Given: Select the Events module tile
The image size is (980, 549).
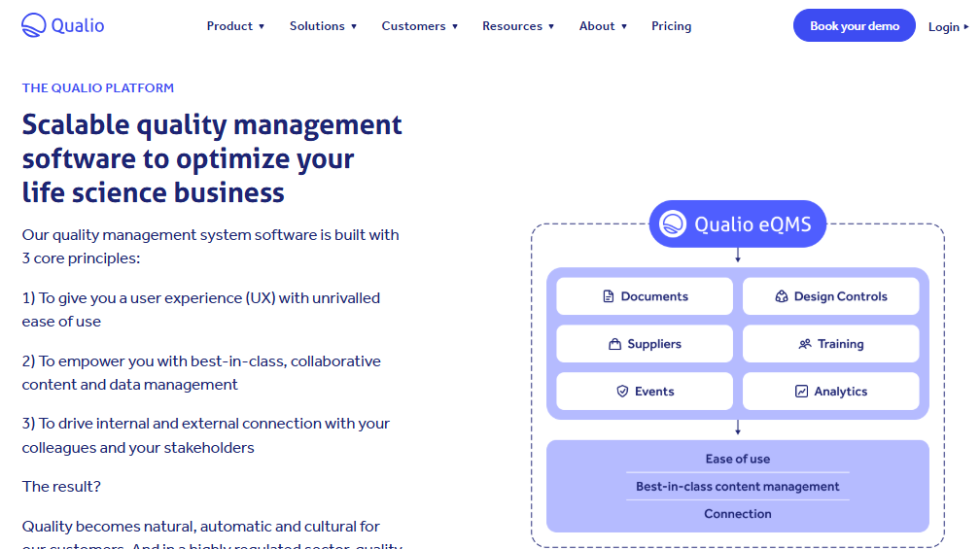Looking at the screenshot, I should 645,391.
